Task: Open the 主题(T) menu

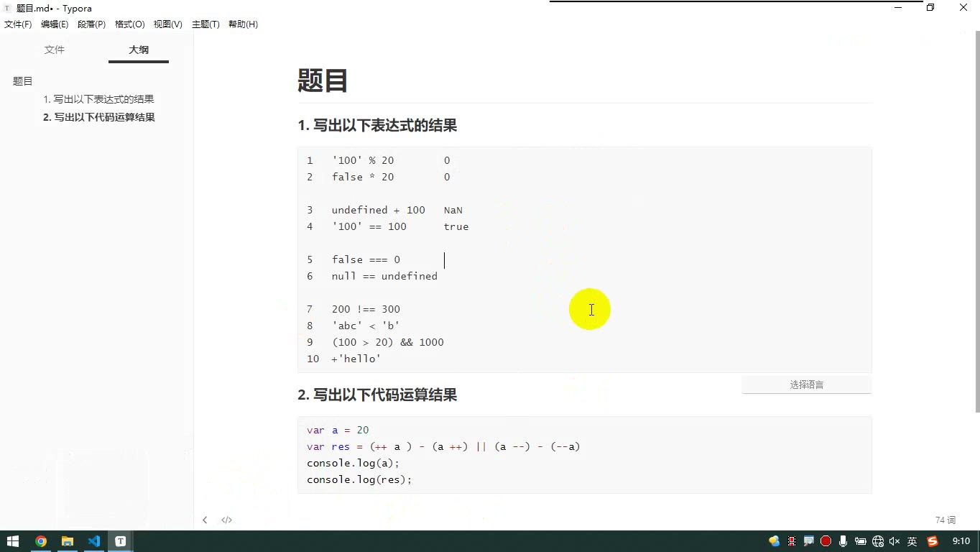Action: (x=205, y=24)
